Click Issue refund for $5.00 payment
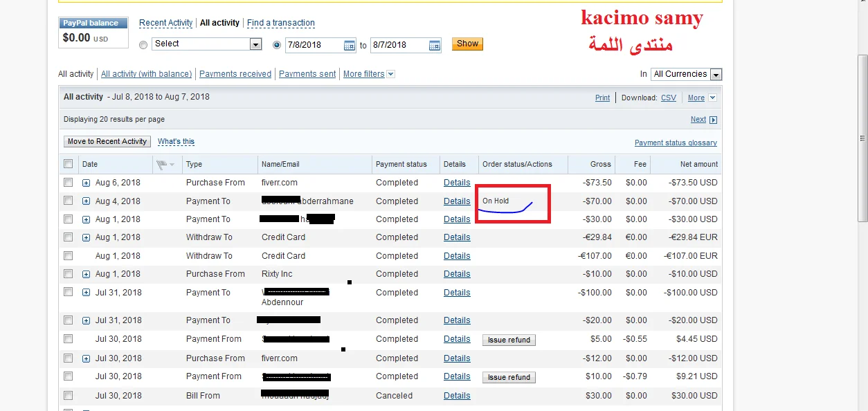 pyautogui.click(x=509, y=340)
